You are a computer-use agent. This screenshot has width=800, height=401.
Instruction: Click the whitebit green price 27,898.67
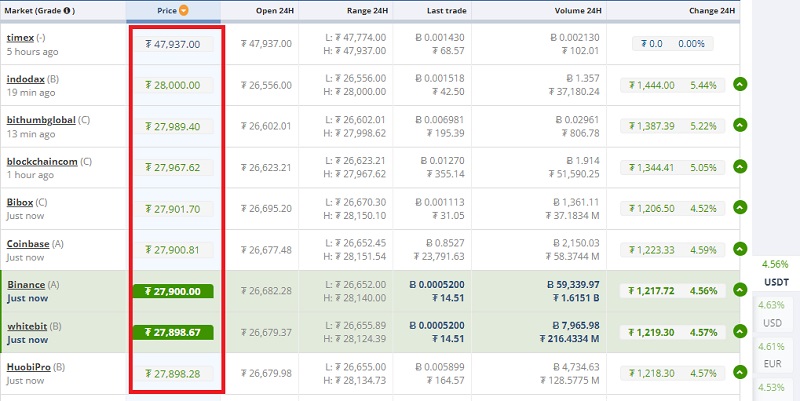tap(173, 333)
